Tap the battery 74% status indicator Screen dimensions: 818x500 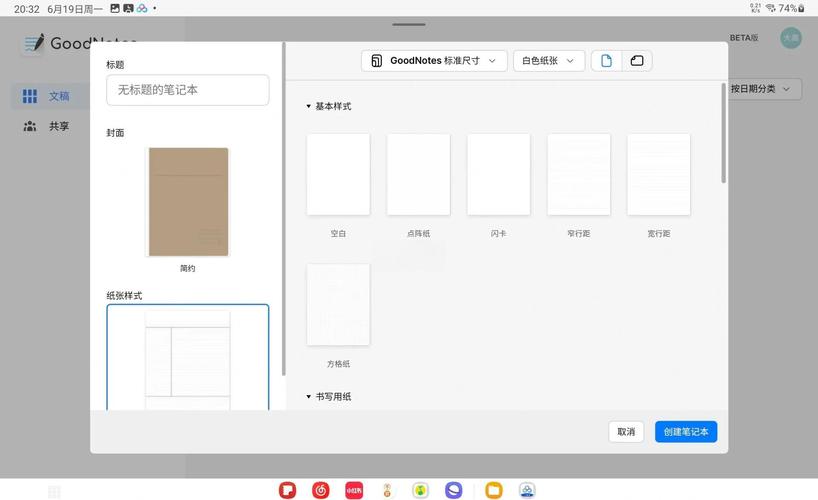[x=791, y=8]
